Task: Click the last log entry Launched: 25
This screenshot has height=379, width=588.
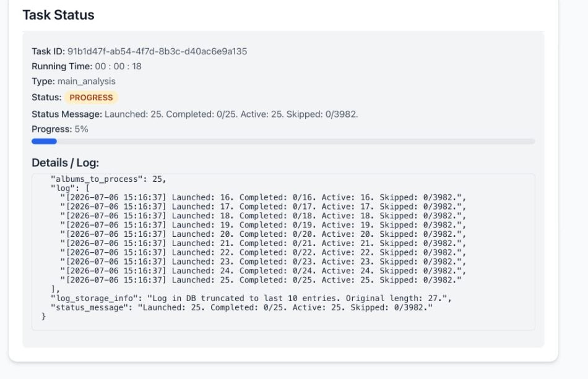Action: (261, 280)
